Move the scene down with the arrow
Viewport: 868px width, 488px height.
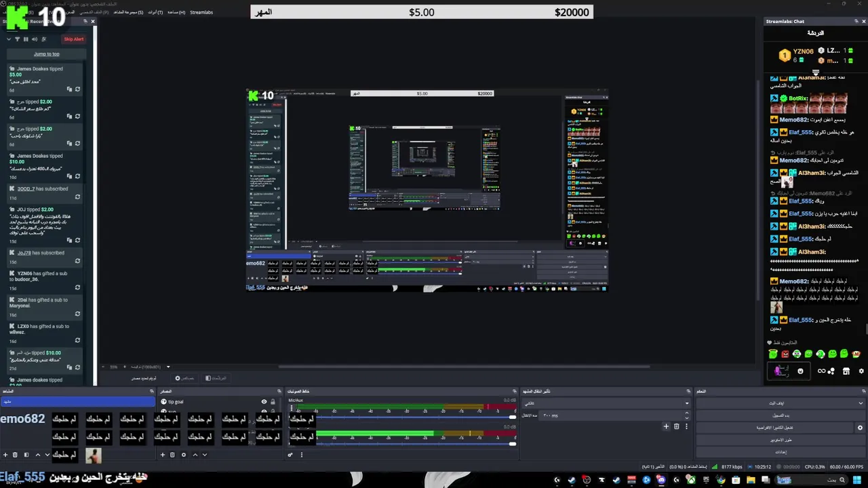coord(47,455)
